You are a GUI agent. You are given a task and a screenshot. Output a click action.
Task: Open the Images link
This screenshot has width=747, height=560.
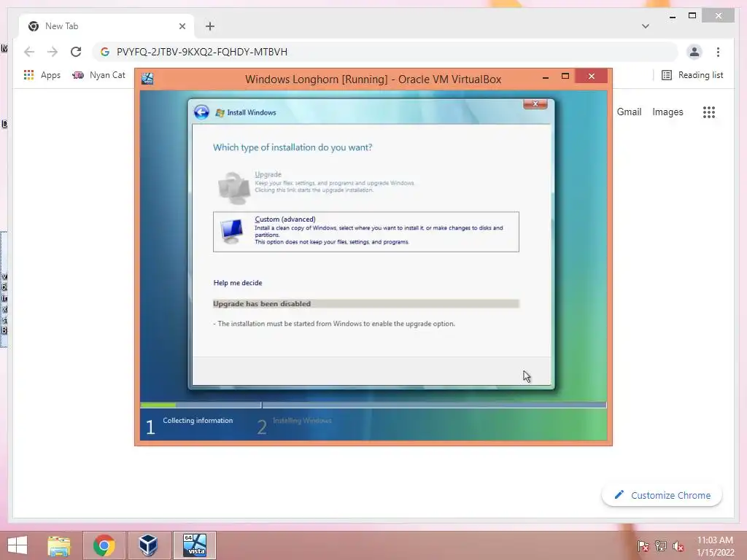pos(667,112)
